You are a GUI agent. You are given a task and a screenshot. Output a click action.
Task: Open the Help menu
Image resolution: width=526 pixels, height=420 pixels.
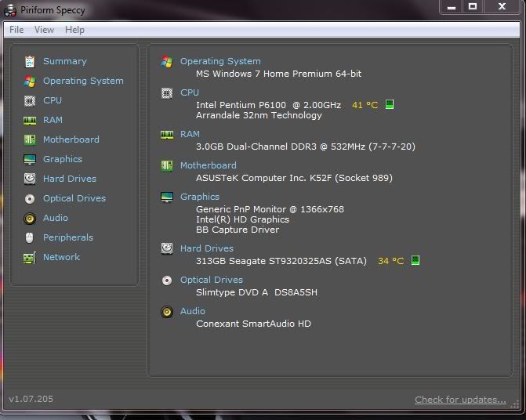click(x=74, y=30)
